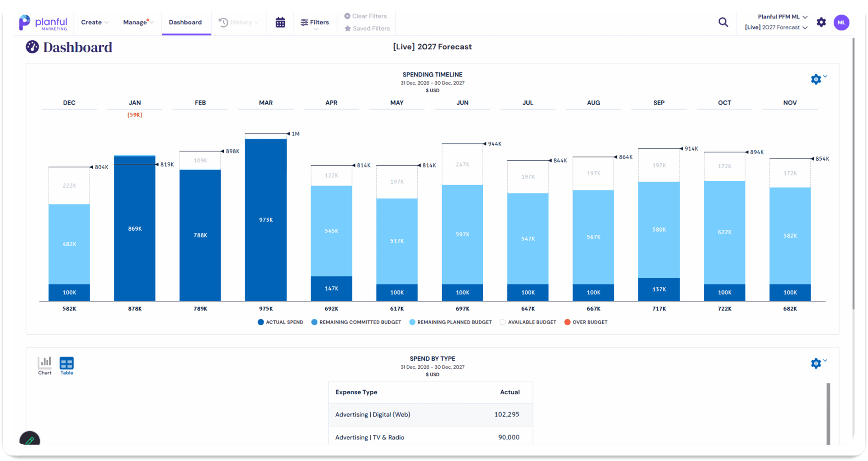Click the October 622K planned budget bar

724,233
